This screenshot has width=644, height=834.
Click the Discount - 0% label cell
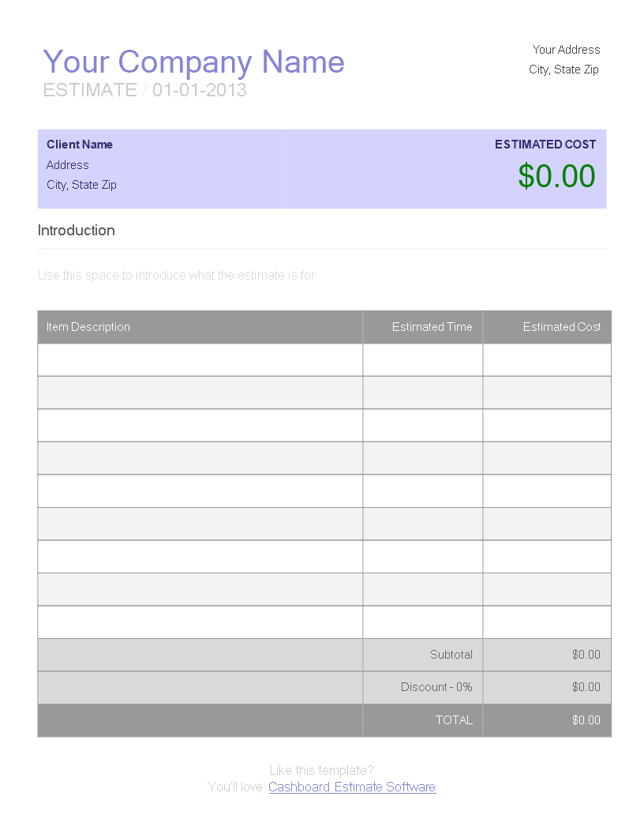click(423, 687)
